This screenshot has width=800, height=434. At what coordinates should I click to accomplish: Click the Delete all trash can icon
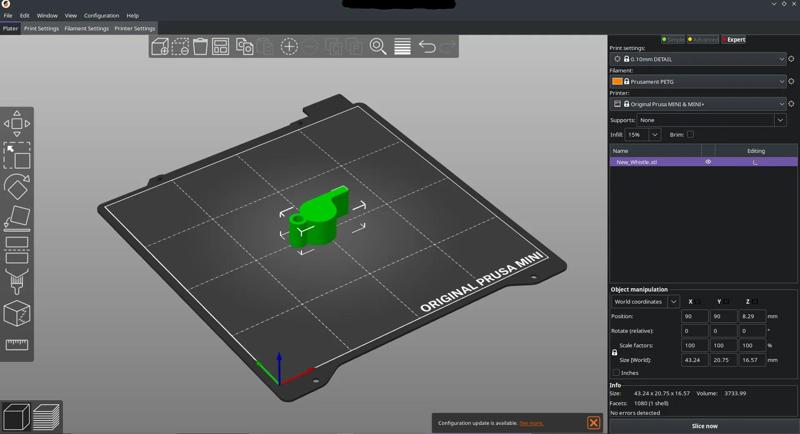coord(200,47)
